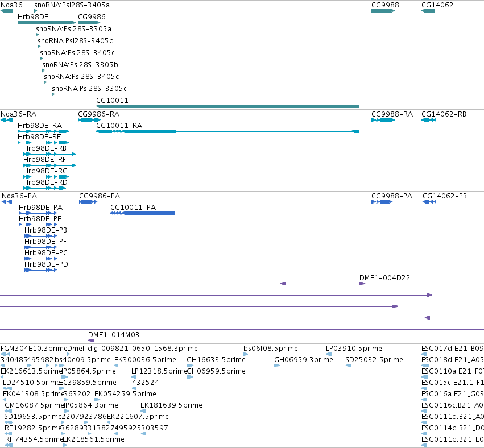This screenshot has height=448, width=484.
Task: Select the CG10011-PA coding region
Action: tap(143, 213)
